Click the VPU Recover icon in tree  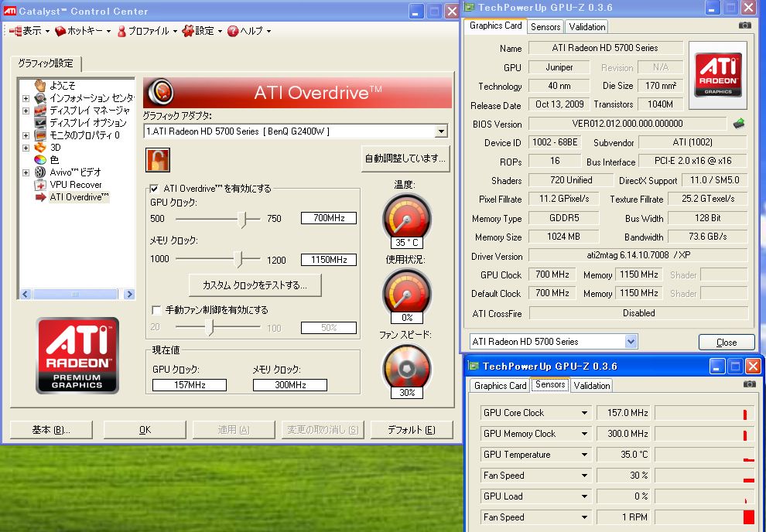pyautogui.click(x=40, y=185)
